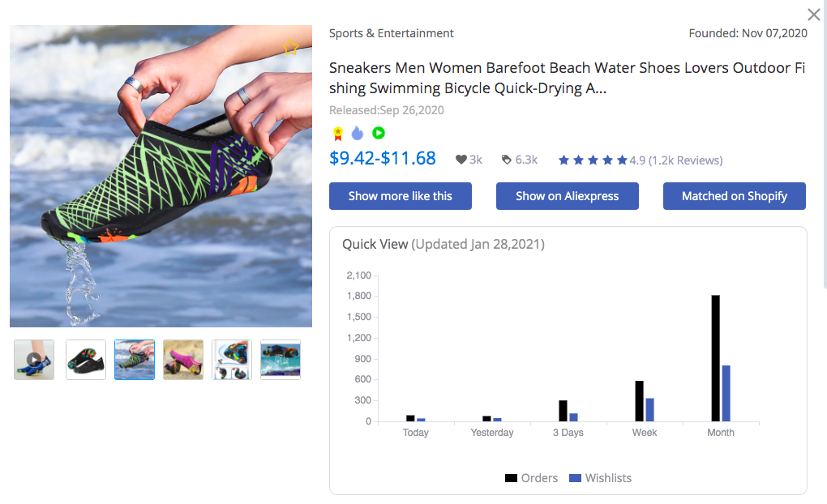Click the blue flame hot icon

pyautogui.click(x=358, y=133)
